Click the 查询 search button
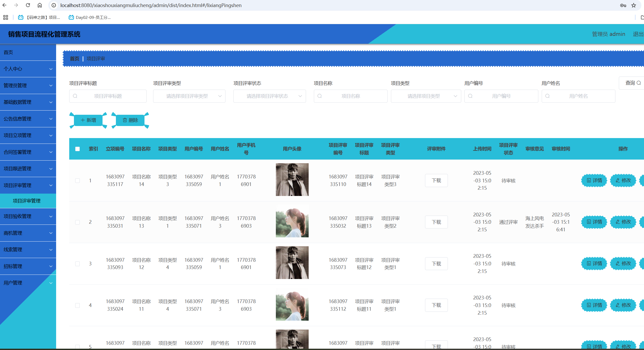Image resolution: width=644 pixels, height=350 pixels. click(632, 83)
